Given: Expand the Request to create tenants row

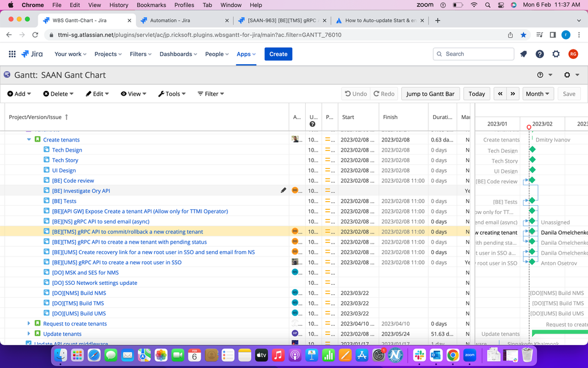Looking at the screenshot, I should click(29, 323).
